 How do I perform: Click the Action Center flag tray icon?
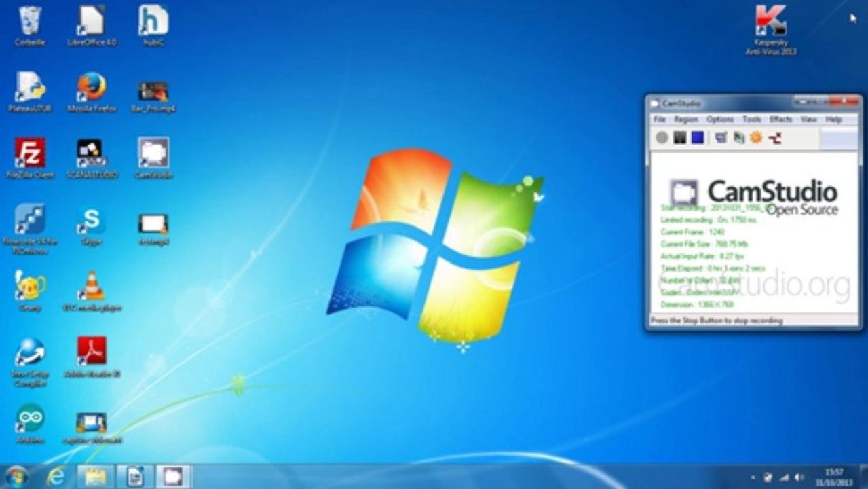[768, 477]
